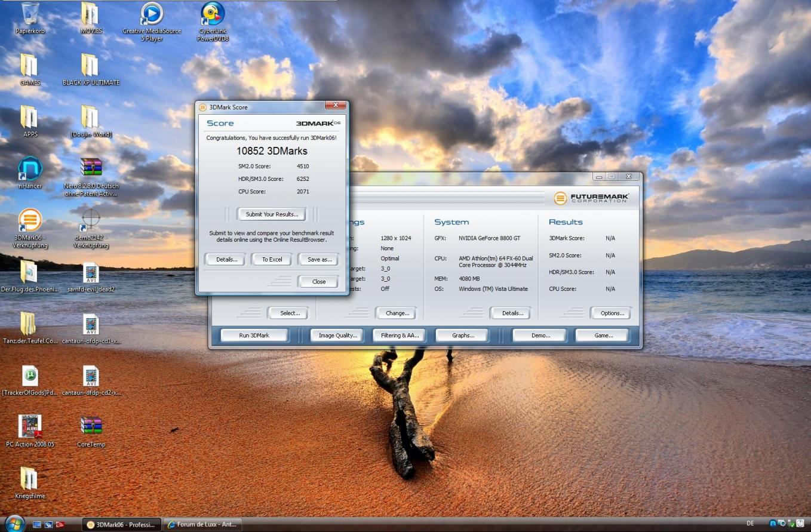Click the red flag quick launch icon

point(60,524)
